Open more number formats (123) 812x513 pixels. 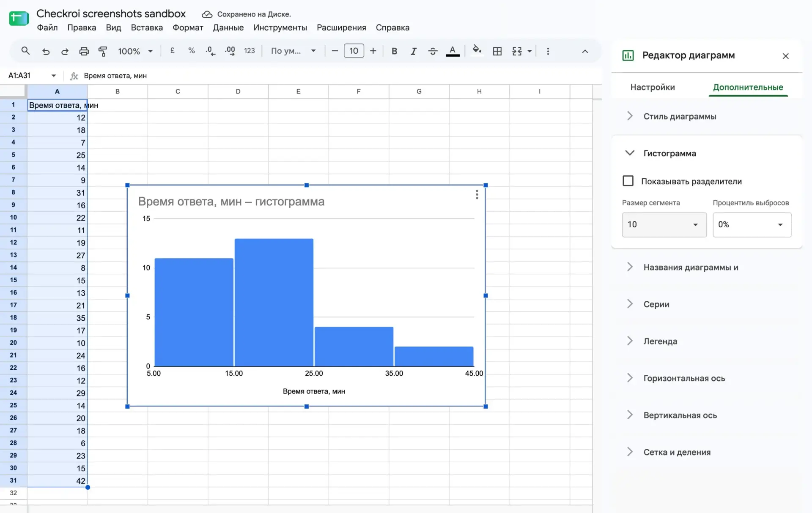(250, 51)
